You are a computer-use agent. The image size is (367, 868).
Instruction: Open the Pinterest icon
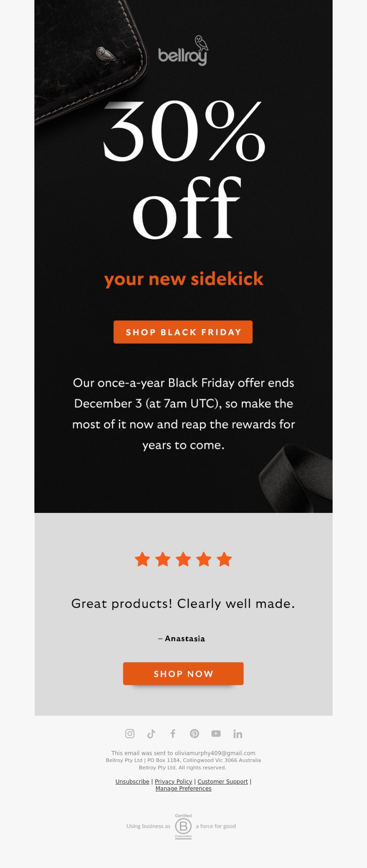coord(195,734)
